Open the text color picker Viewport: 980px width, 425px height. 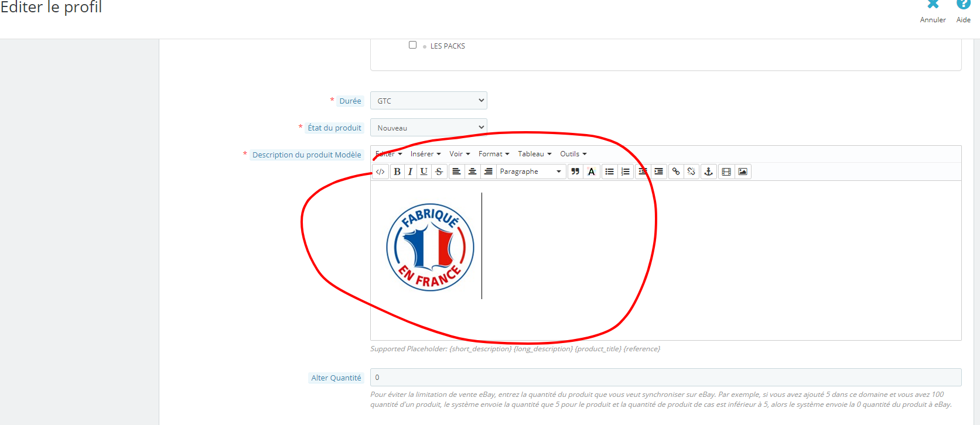coord(592,172)
